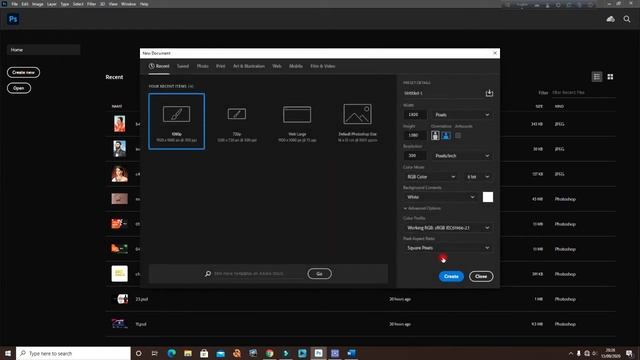The image size is (640, 360).
Task: Switch Recent files to grid view
Action: 610,77
